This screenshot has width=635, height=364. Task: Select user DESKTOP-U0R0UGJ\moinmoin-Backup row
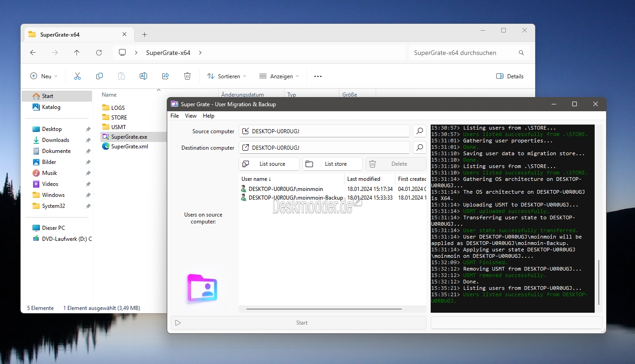tap(333, 198)
